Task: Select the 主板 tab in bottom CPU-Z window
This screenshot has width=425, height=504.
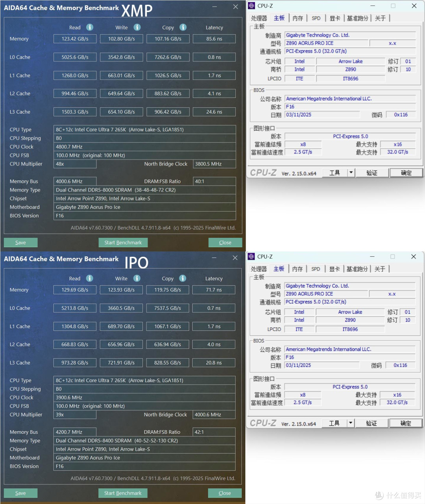Action: [279, 269]
